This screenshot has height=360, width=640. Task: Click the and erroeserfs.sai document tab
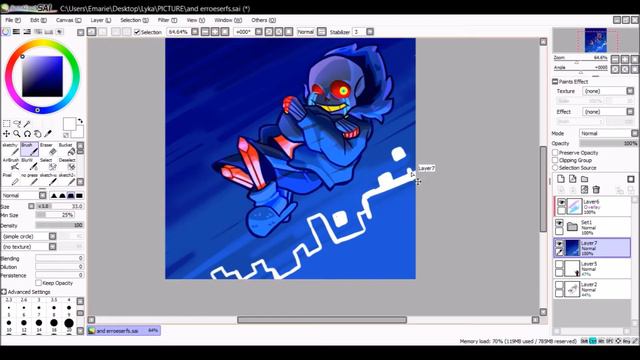(x=124, y=330)
